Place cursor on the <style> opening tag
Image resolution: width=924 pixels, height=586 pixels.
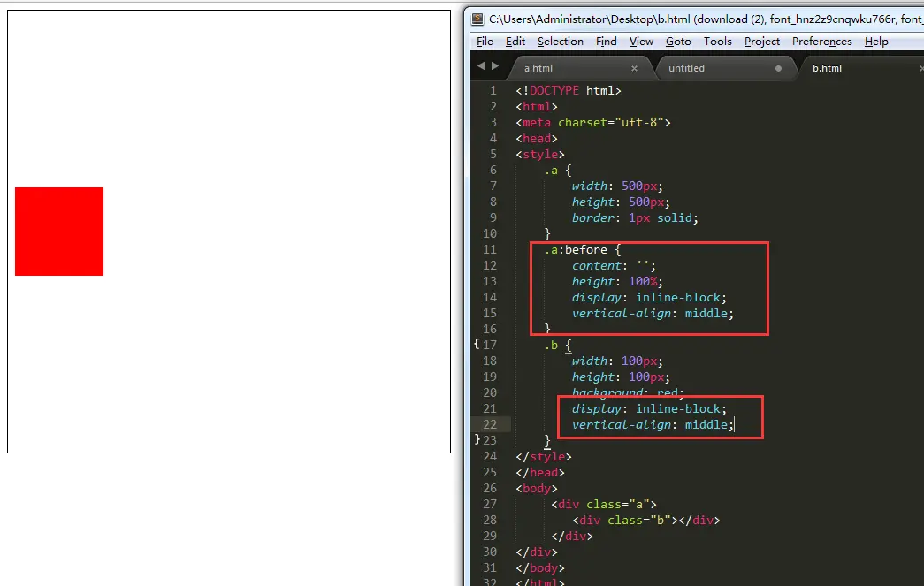point(539,155)
